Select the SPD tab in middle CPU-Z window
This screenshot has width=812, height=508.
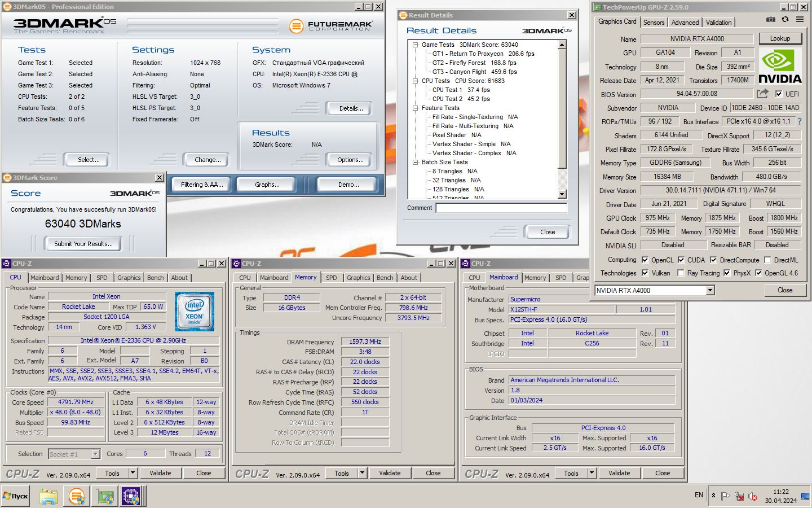(332, 278)
